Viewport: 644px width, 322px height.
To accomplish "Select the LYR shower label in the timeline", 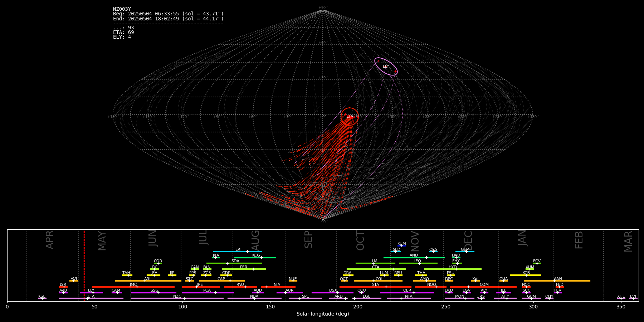I will pyautogui.click(x=63, y=285).
